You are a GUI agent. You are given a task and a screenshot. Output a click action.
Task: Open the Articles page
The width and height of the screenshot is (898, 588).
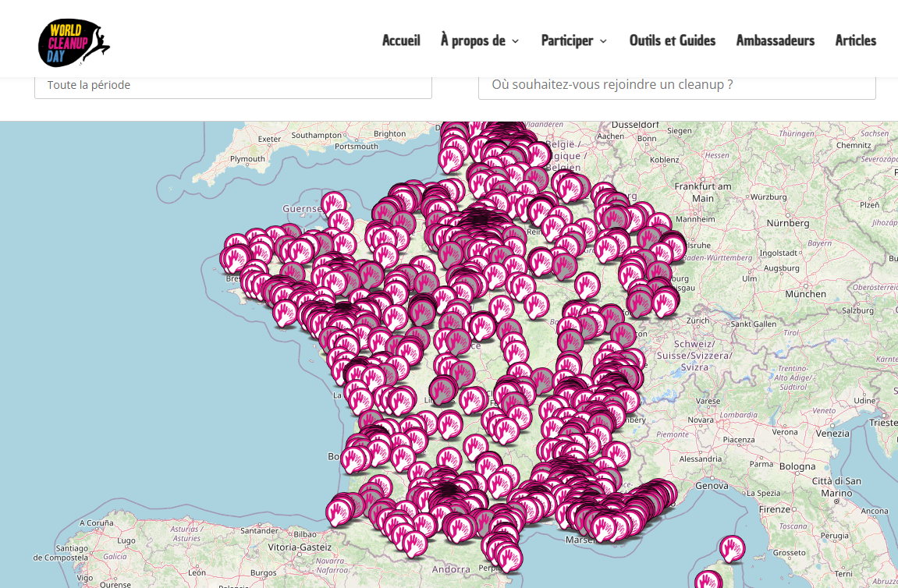click(856, 41)
